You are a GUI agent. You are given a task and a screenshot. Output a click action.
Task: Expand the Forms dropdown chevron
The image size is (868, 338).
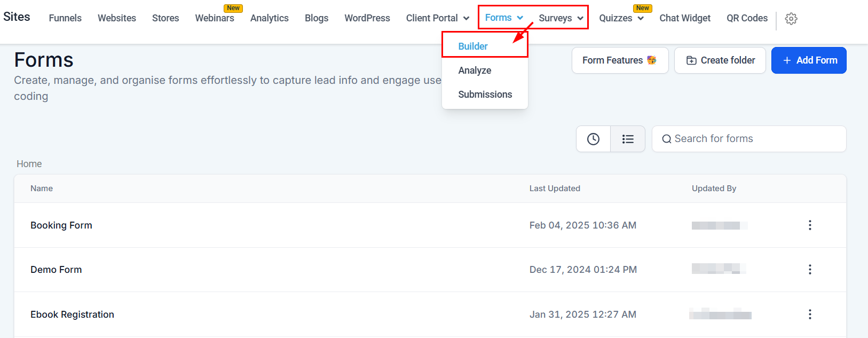(x=520, y=18)
